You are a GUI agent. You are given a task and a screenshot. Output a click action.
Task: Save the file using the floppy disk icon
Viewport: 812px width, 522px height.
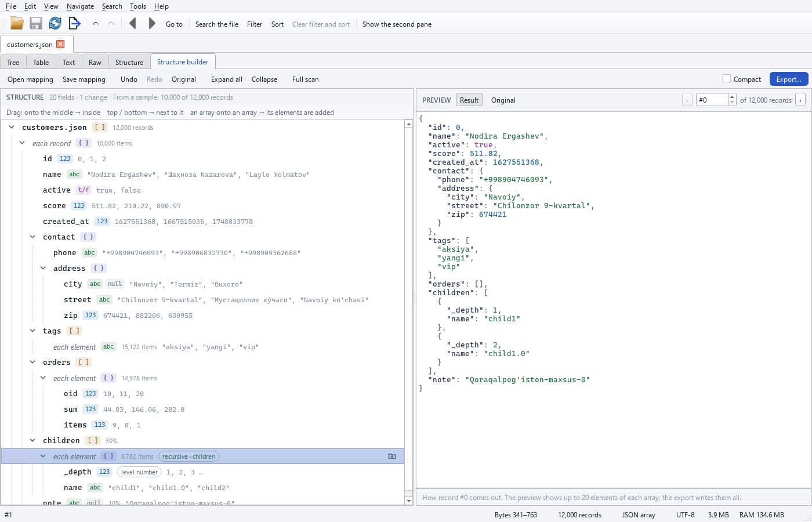[x=36, y=23]
